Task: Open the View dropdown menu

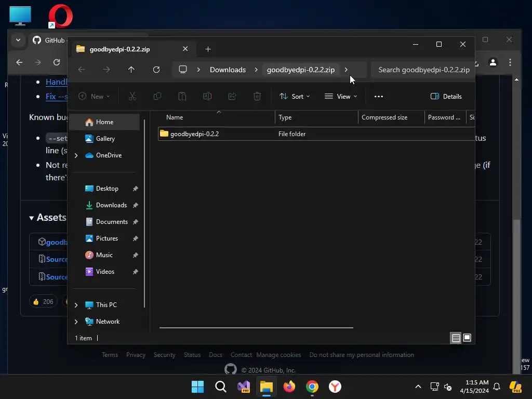Action: pyautogui.click(x=341, y=96)
